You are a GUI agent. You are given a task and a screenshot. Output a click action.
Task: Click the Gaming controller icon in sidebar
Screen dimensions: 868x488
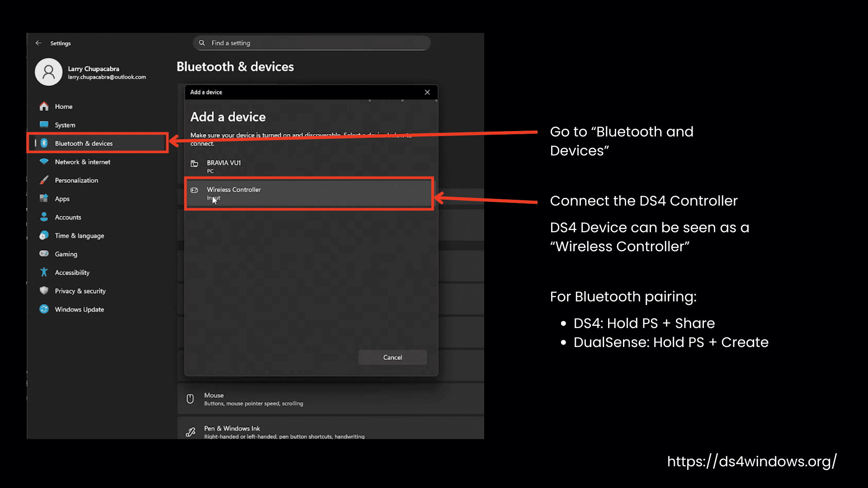(x=44, y=253)
